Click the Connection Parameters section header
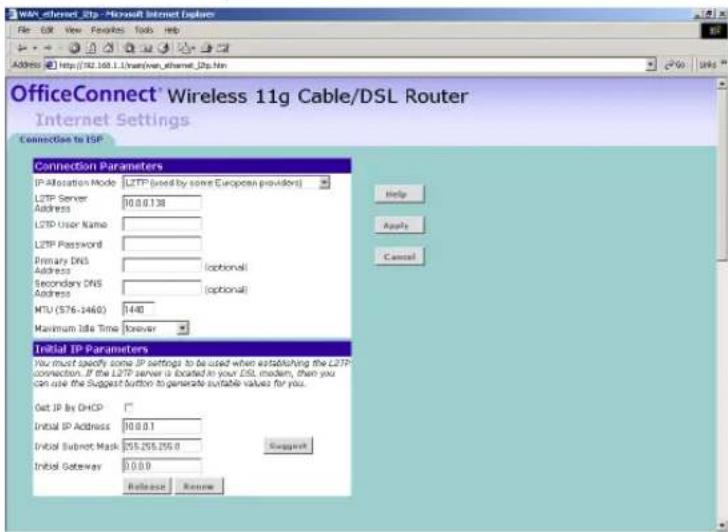The width and height of the screenshot is (728, 532). pyautogui.click(x=192, y=166)
